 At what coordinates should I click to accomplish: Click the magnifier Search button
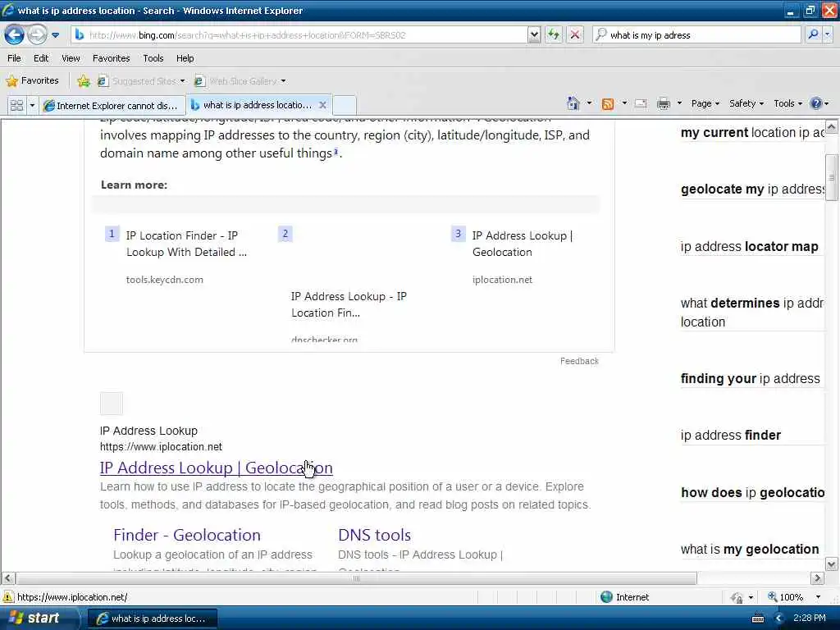[x=813, y=34]
